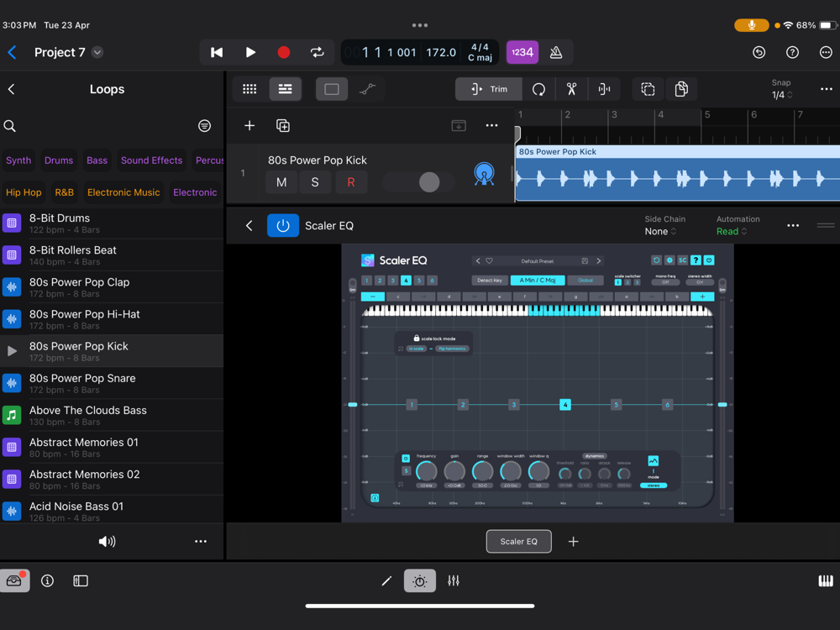The width and height of the screenshot is (840, 630).
Task: Select the Synth instrument tag
Action: 18,160
